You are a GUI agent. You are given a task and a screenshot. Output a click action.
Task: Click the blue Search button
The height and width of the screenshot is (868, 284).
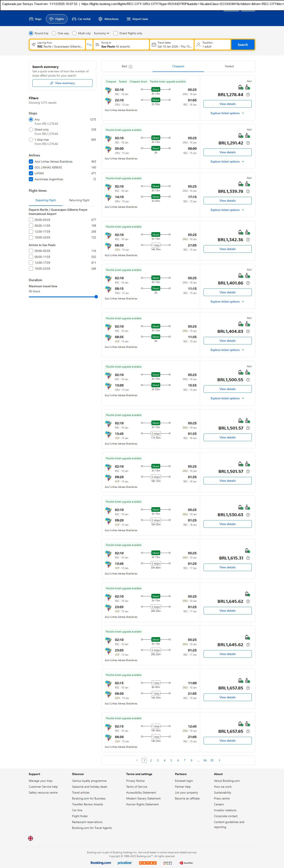click(x=243, y=45)
